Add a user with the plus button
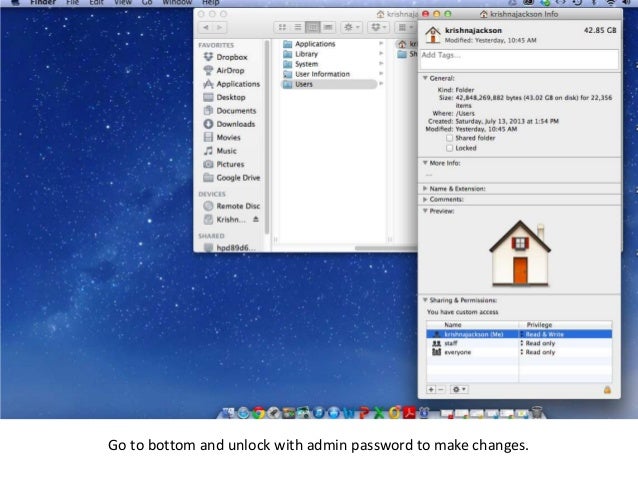The image size is (638, 479). coord(431,389)
